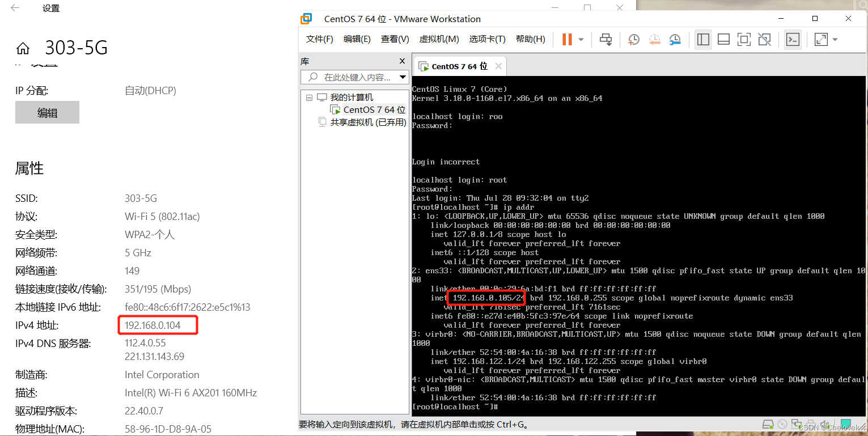The width and height of the screenshot is (868, 436).
Task: Toggle the library sidebar view icon
Action: click(x=703, y=39)
